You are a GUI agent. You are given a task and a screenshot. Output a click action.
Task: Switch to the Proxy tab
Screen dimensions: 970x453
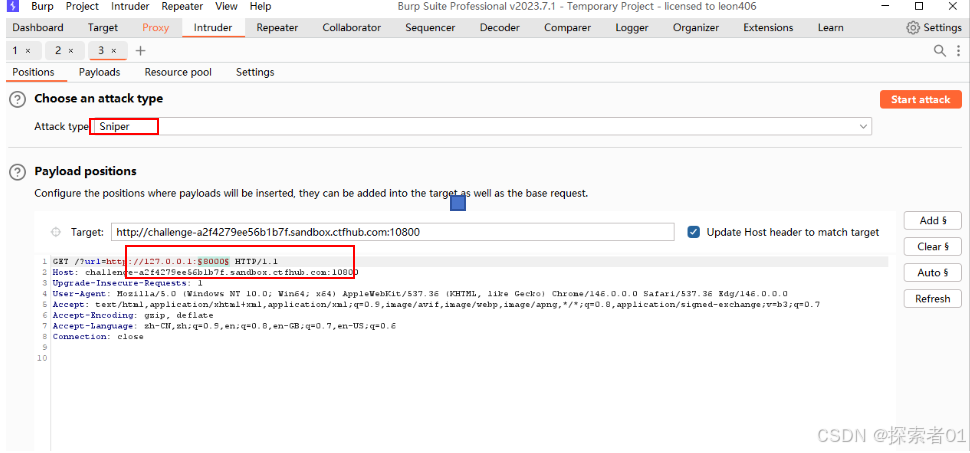[155, 28]
